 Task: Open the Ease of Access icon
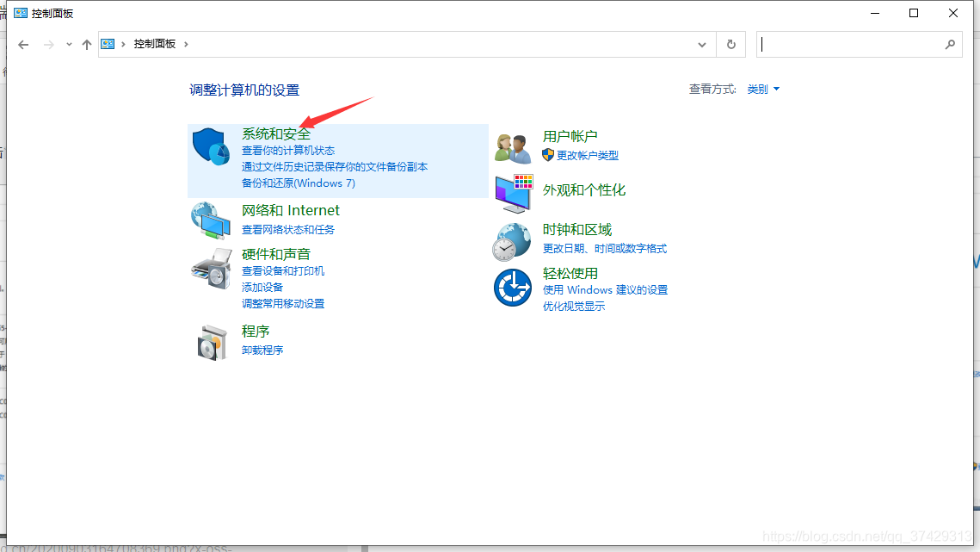pos(513,288)
